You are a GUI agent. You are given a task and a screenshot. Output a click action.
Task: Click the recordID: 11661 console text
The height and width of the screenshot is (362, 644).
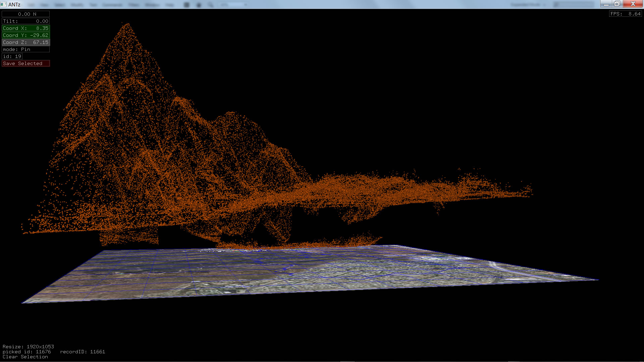pyautogui.click(x=83, y=352)
